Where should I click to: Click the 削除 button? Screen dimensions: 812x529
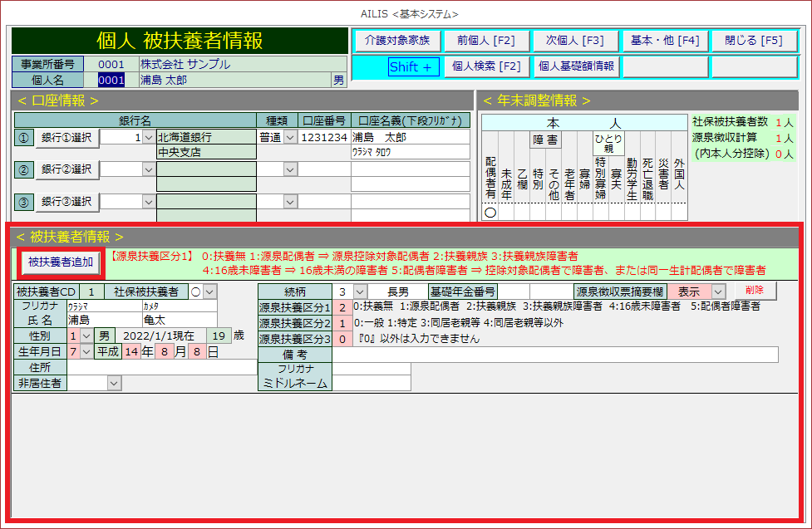coord(755,291)
